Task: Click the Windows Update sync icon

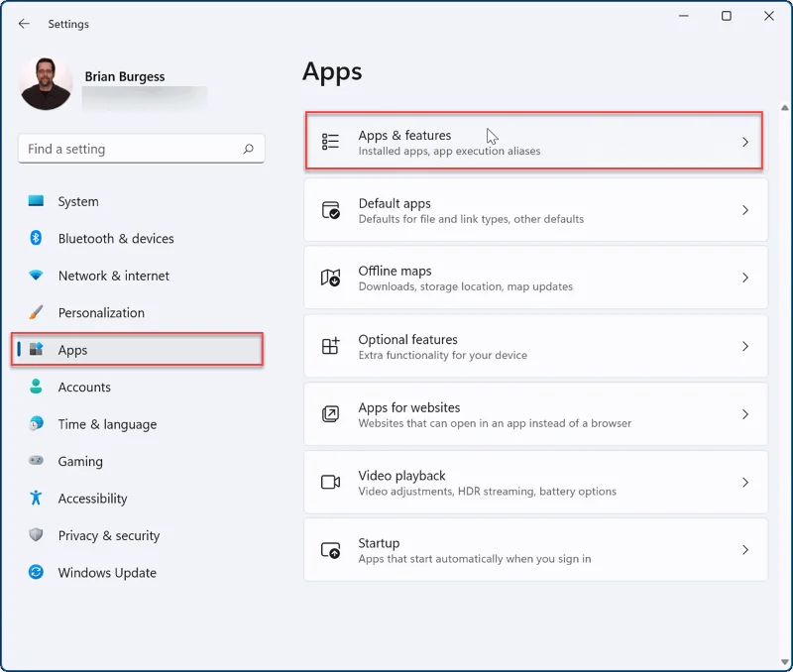Action: pos(36,572)
